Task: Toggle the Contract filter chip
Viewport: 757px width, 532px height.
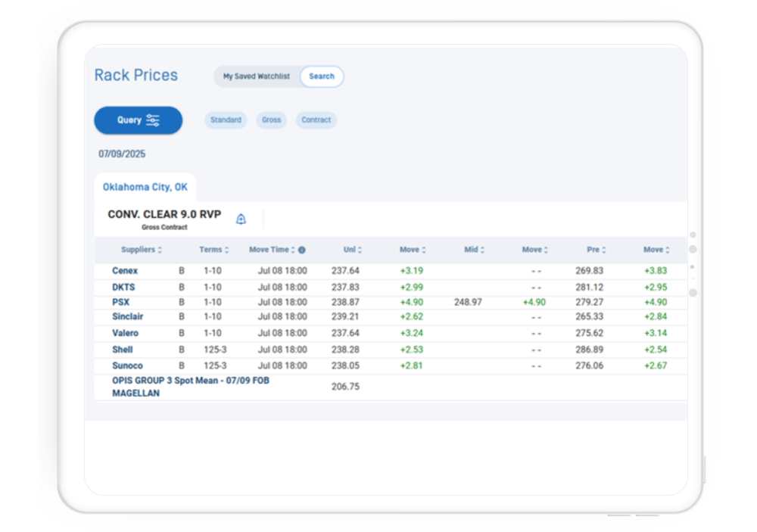Action: coord(316,120)
